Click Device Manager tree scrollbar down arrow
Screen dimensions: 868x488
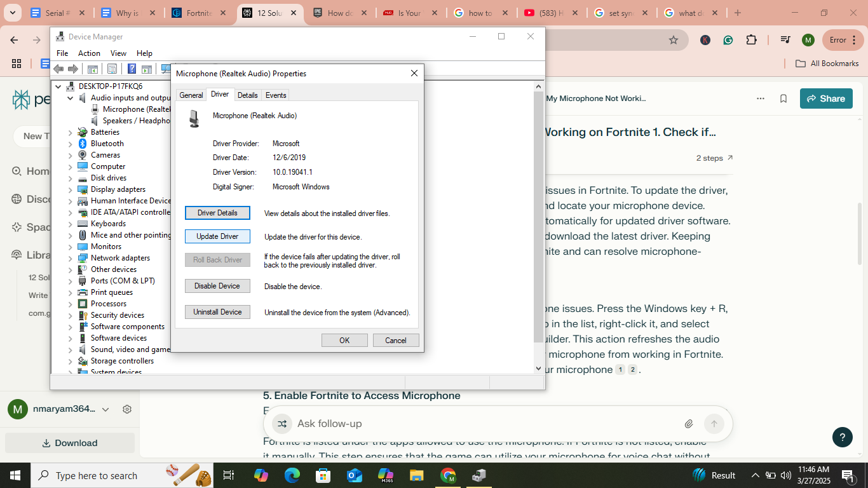538,368
